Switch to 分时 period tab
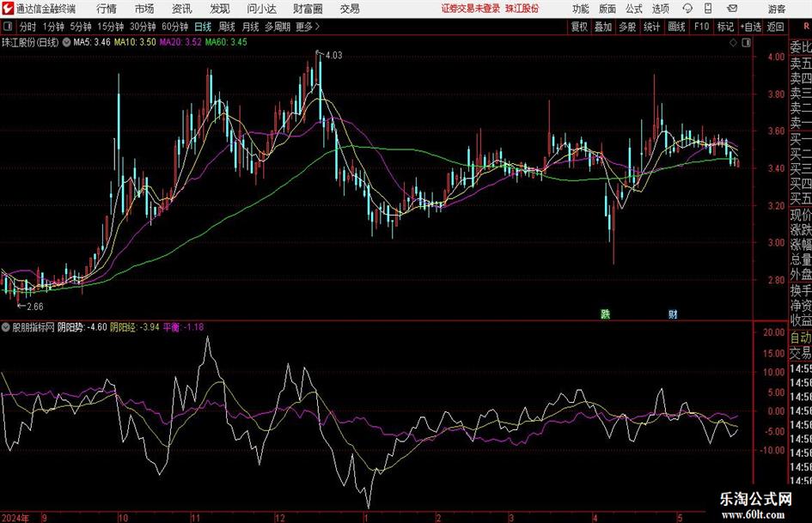Screen dimensions: 812x523 click(x=27, y=27)
